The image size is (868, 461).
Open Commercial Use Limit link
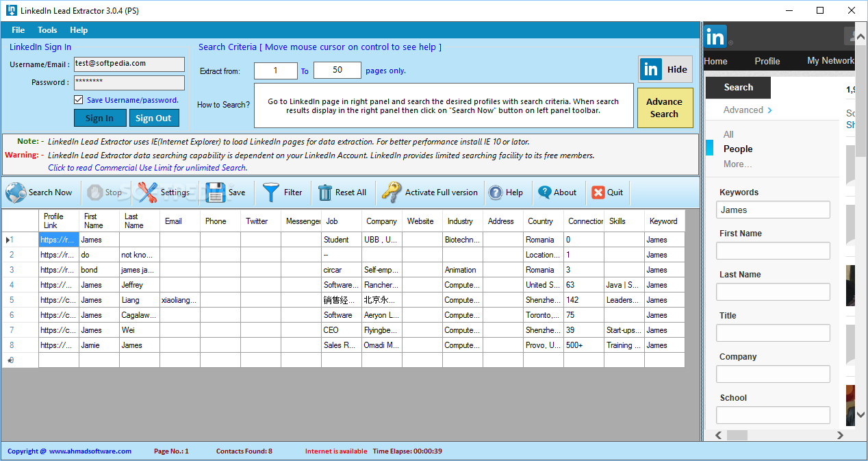147,168
